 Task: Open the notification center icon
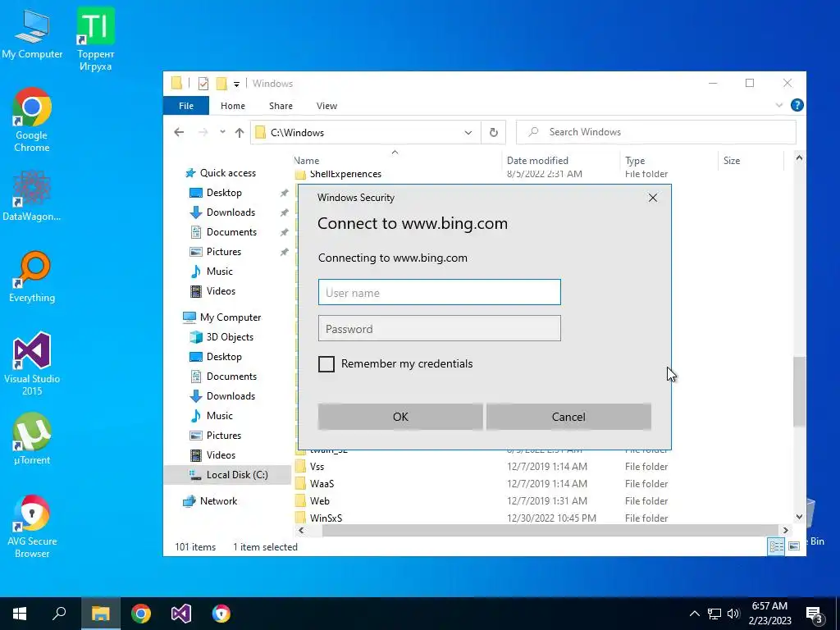[x=815, y=614]
